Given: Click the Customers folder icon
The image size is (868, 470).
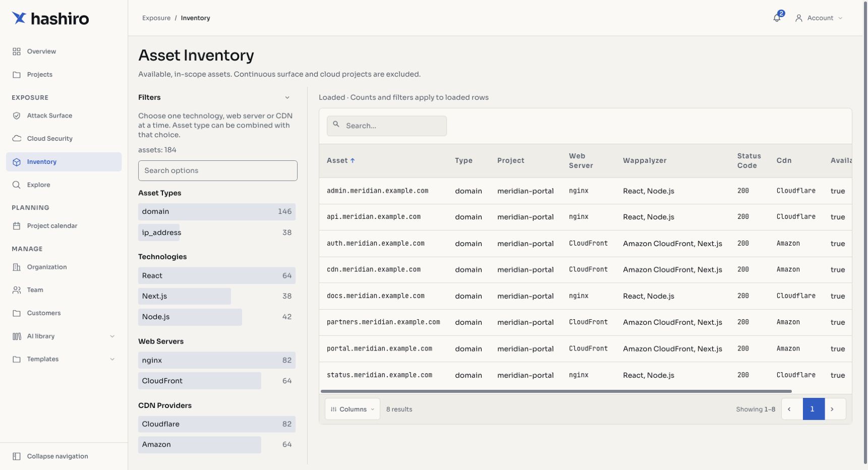Looking at the screenshot, I should [x=17, y=313].
